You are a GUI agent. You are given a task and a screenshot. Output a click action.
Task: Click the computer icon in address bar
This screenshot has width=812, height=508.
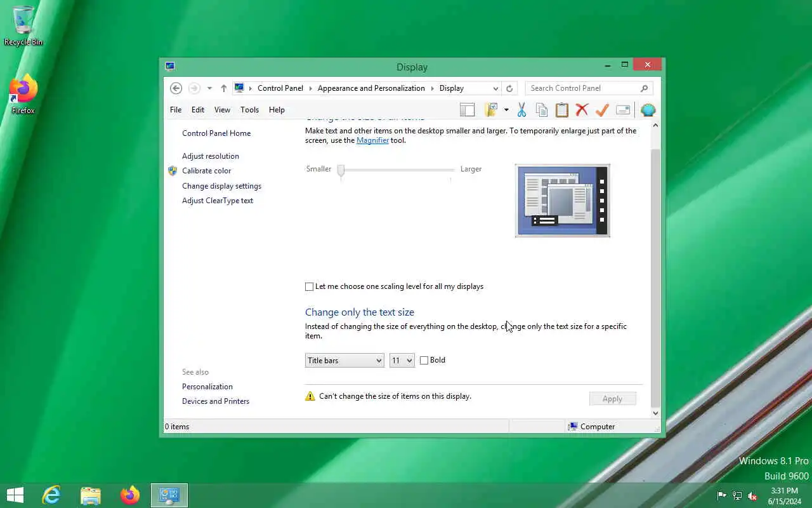click(239, 88)
